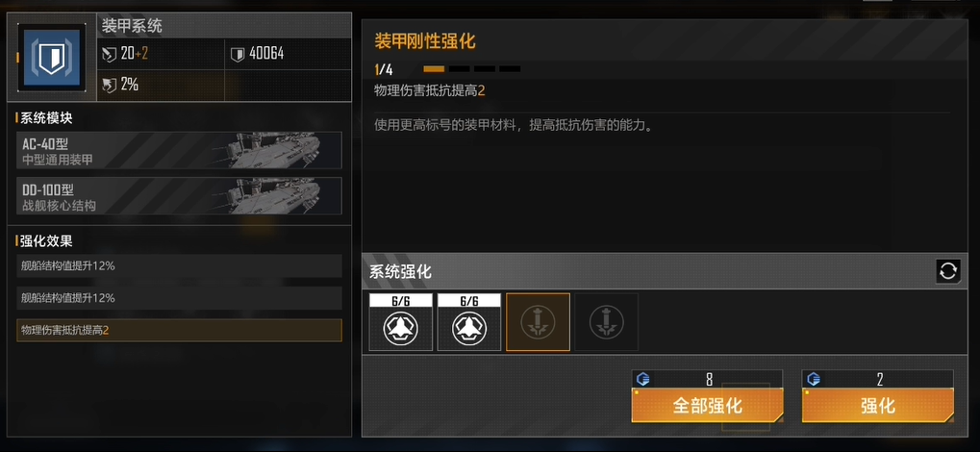Open the DD-100型 core structure module
This screenshot has height=452, width=980.
(180, 195)
